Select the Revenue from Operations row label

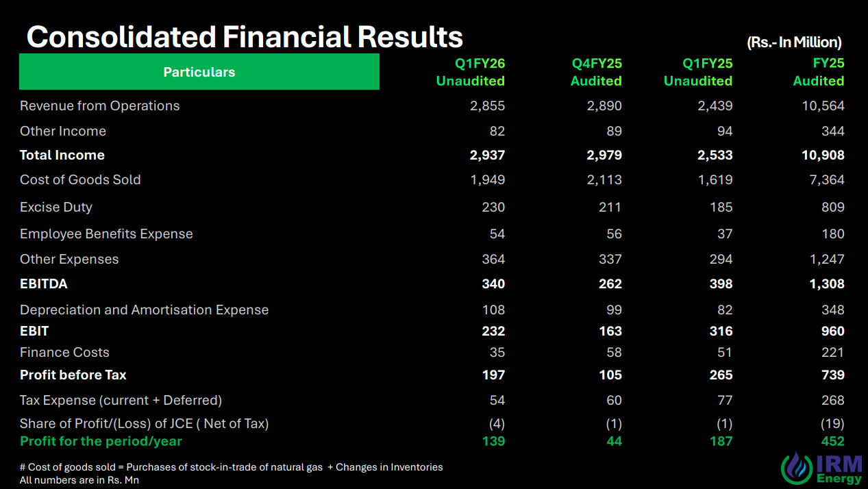pos(100,105)
